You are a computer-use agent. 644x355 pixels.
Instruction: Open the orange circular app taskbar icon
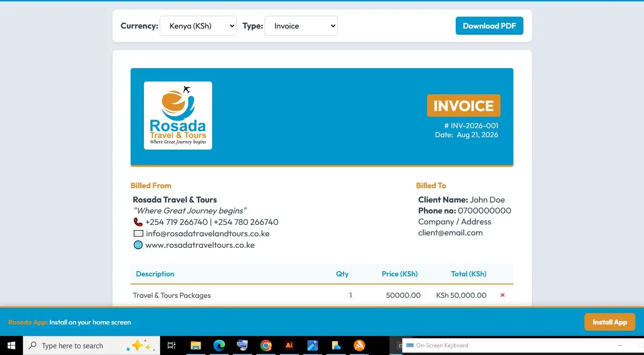tap(359, 345)
